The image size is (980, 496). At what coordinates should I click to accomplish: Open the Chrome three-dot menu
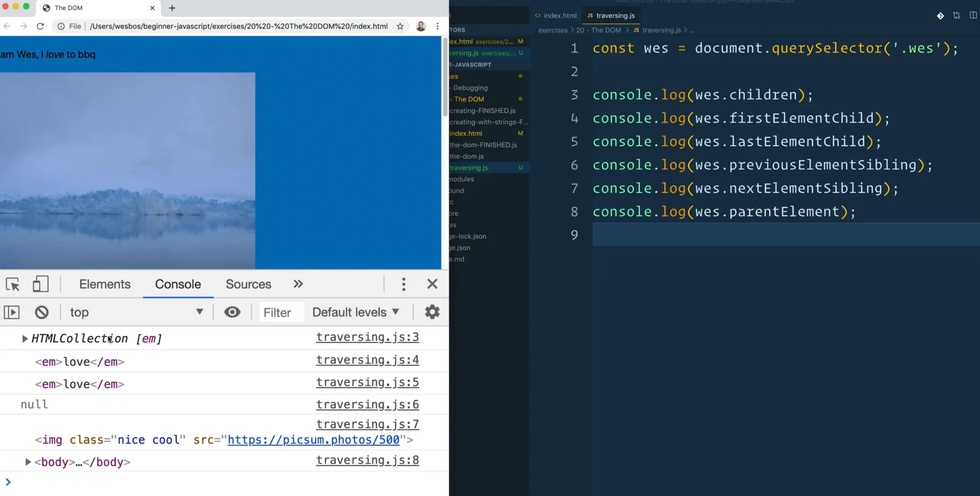click(438, 26)
